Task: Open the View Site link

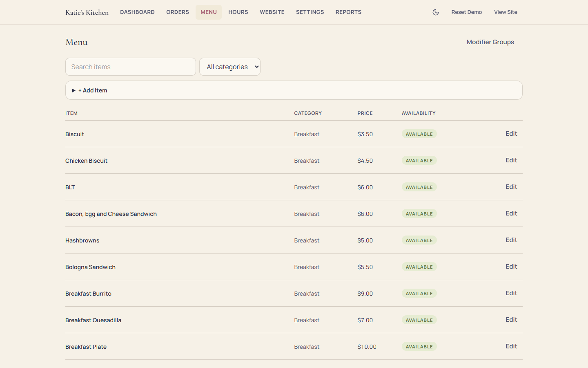Action: (x=506, y=12)
